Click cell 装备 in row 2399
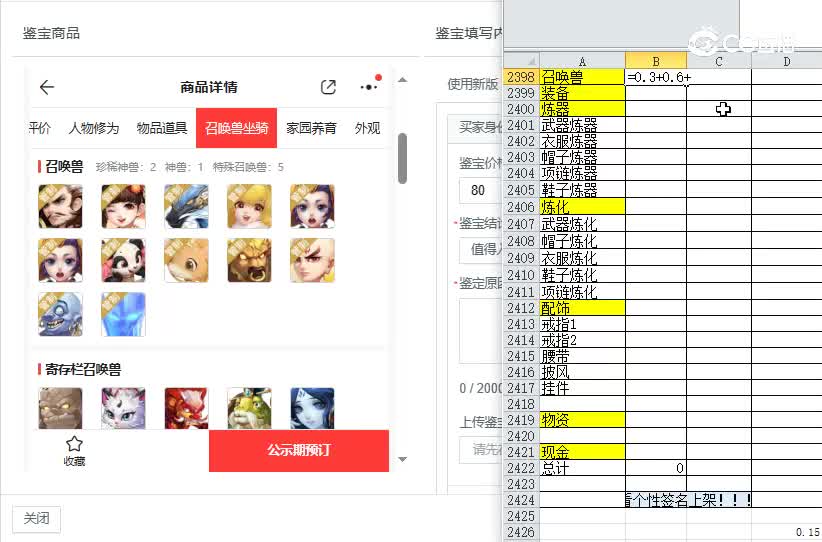This screenshot has height=542, width=822. coord(582,93)
